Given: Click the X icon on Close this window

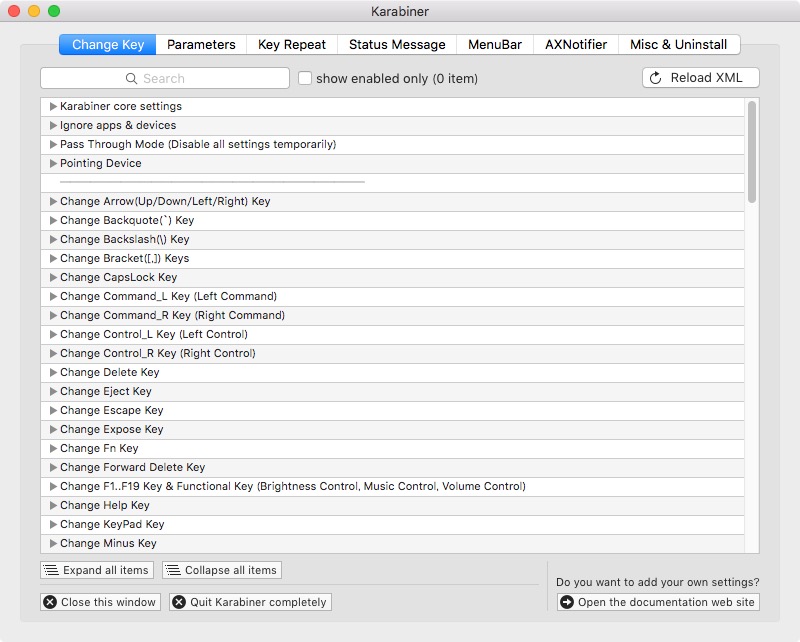Looking at the screenshot, I should [x=50, y=602].
